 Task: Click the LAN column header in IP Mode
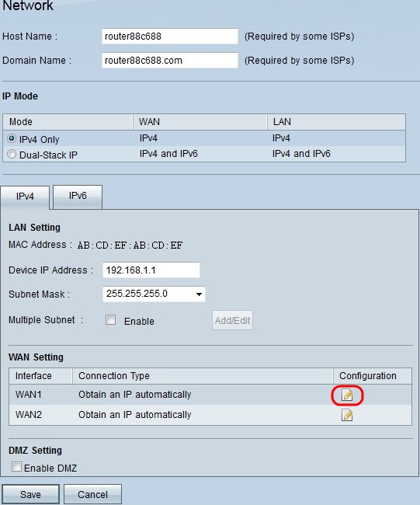336,122
